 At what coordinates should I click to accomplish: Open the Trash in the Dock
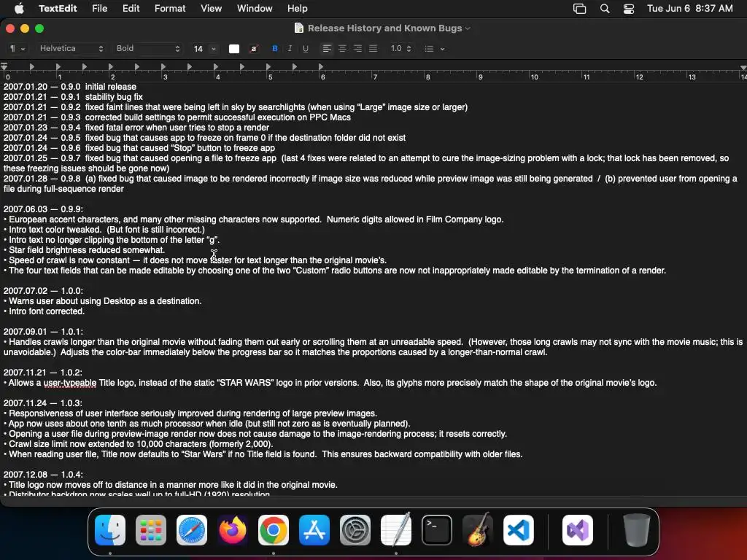pyautogui.click(x=636, y=530)
